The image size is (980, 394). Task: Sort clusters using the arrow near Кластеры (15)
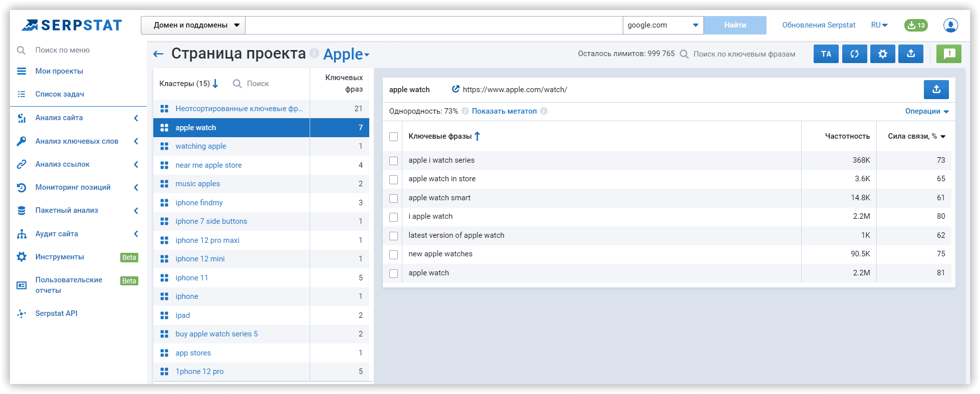tap(215, 84)
